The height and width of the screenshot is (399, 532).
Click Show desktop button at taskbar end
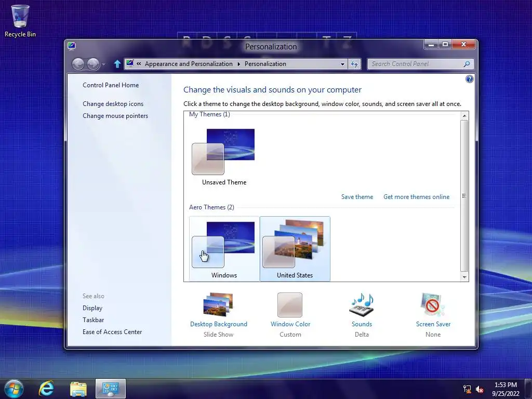coord(528,389)
